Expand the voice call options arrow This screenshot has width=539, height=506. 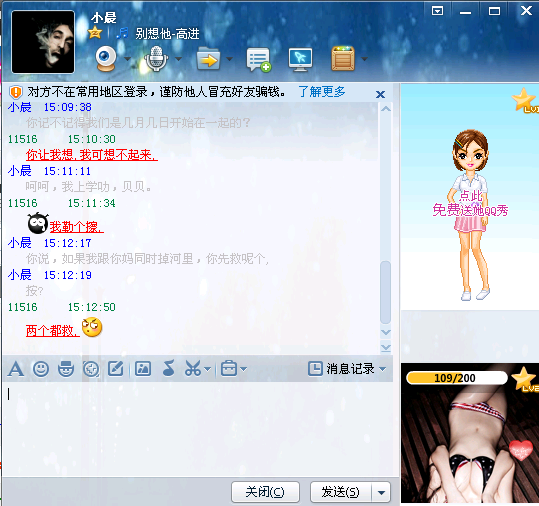point(178,59)
